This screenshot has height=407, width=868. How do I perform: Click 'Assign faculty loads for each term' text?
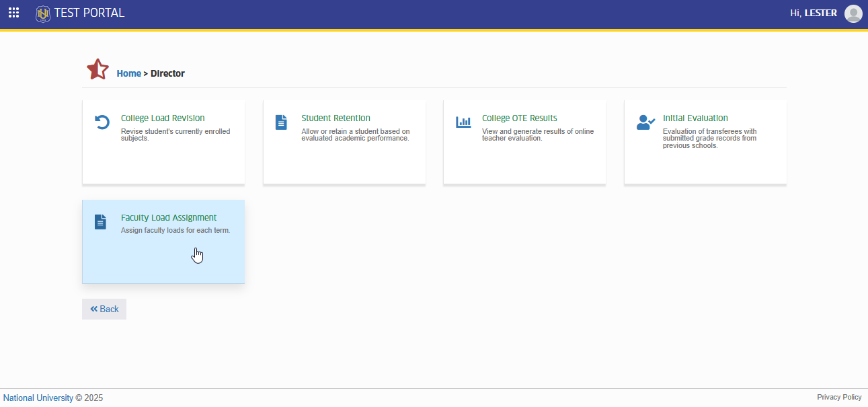click(x=175, y=230)
